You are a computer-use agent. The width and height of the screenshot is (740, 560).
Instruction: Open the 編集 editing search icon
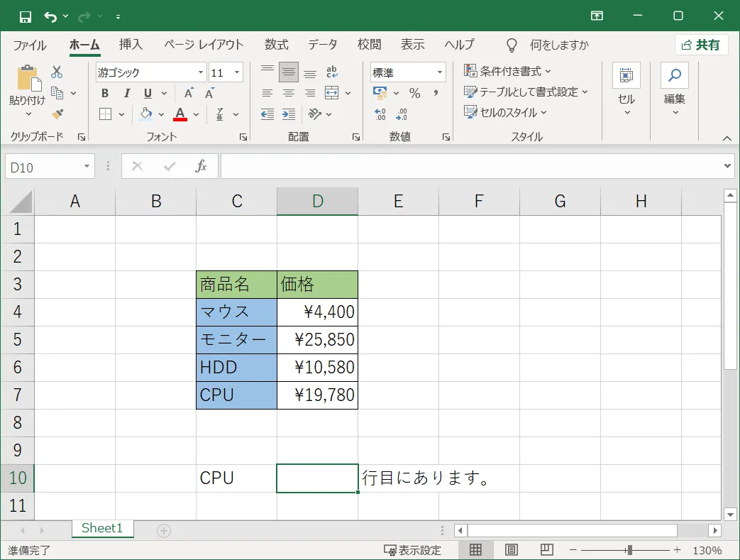click(675, 75)
